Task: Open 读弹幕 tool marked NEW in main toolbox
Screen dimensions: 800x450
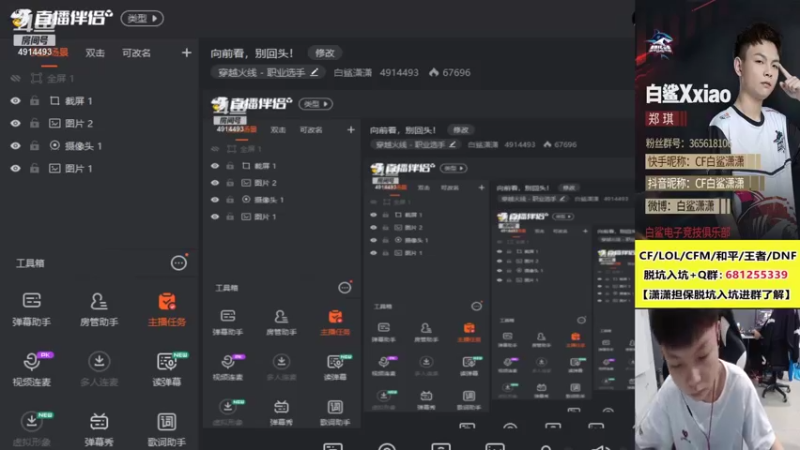Action: [x=167, y=369]
